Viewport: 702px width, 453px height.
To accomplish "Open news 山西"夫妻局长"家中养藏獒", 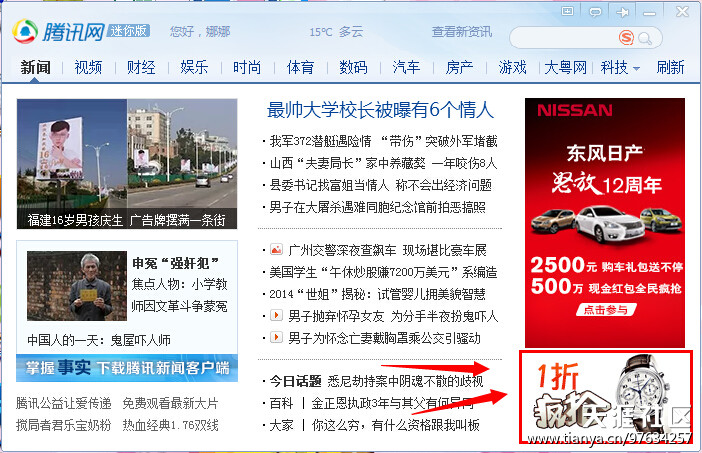I will pyautogui.click(x=383, y=163).
